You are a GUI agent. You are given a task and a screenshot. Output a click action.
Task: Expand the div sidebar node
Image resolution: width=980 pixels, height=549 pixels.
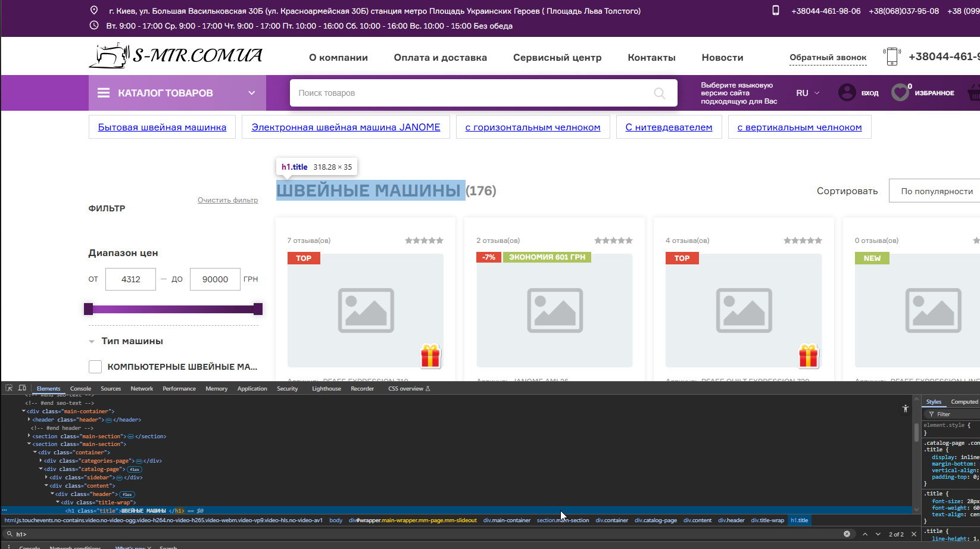(46, 478)
